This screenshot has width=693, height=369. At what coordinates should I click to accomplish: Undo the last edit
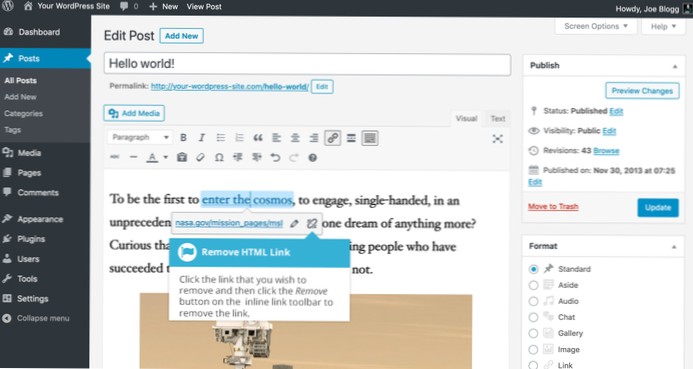[275, 157]
